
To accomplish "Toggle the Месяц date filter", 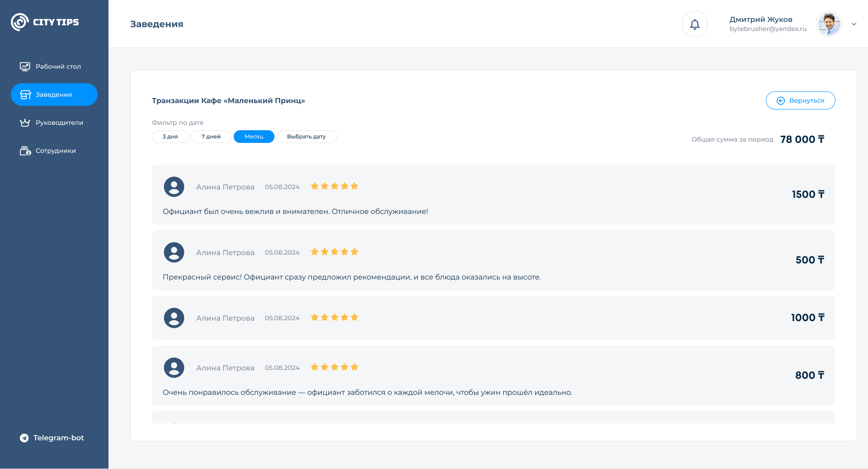I will point(254,137).
